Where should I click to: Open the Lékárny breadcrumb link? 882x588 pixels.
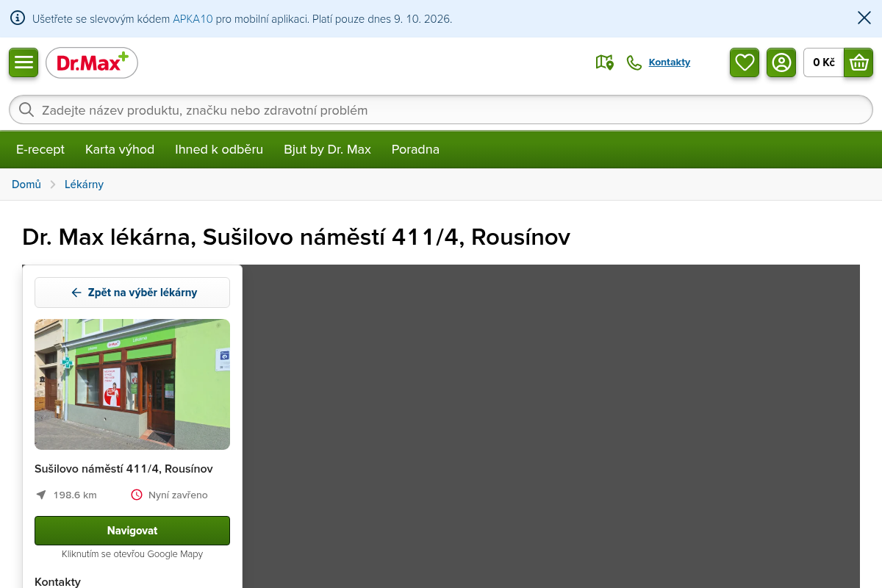[84, 184]
